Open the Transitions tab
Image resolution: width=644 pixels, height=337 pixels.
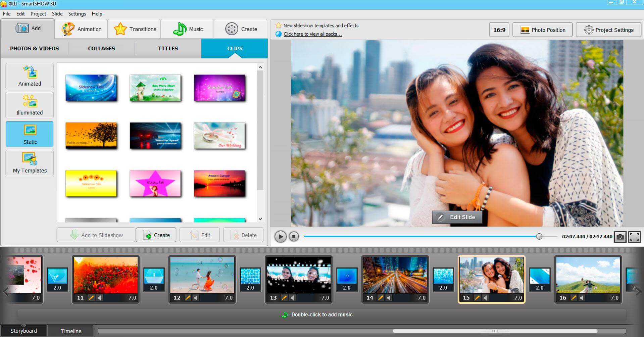click(x=135, y=29)
